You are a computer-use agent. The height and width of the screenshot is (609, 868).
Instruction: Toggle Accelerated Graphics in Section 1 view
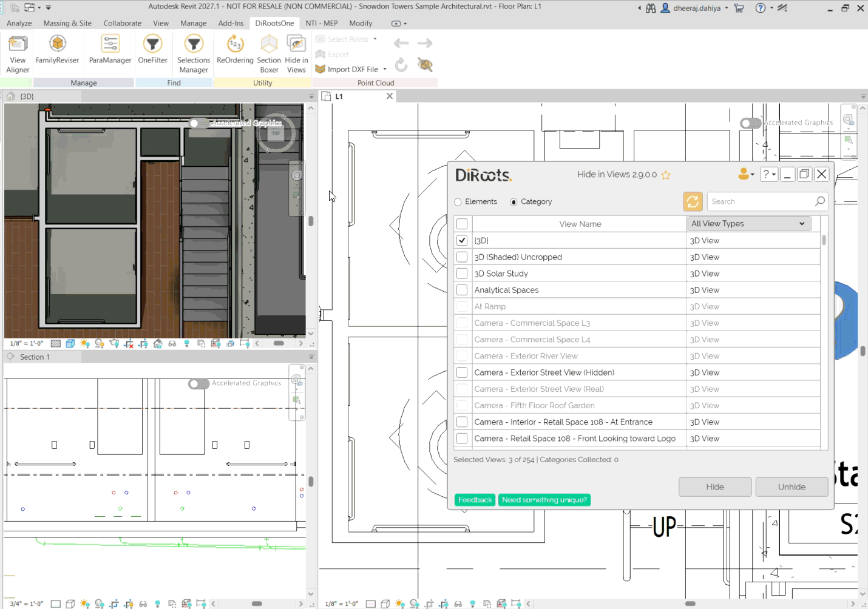click(x=198, y=384)
